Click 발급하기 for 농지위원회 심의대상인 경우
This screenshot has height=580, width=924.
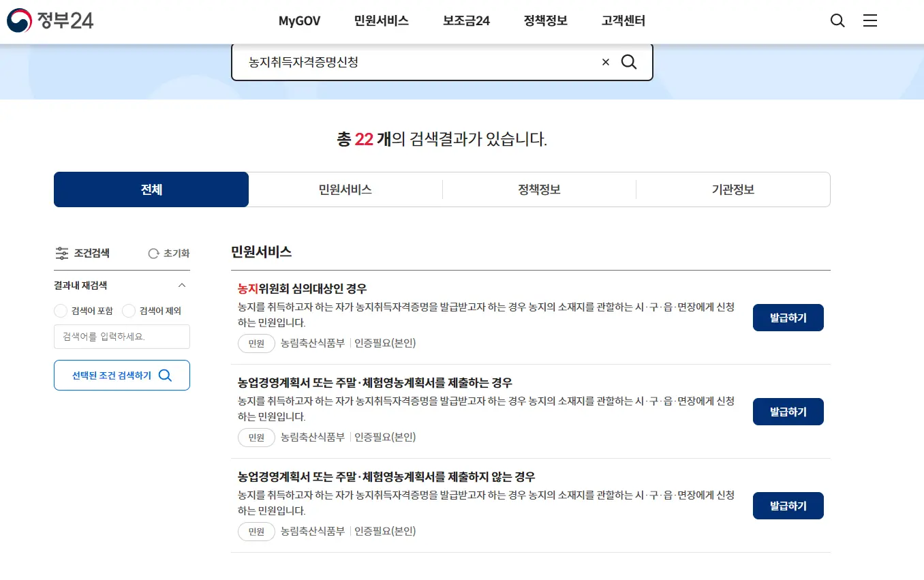(788, 317)
